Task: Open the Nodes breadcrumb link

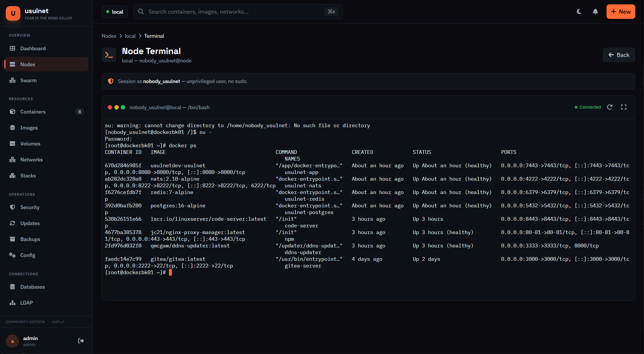Action: pyautogui.click(x=109, y=36)
